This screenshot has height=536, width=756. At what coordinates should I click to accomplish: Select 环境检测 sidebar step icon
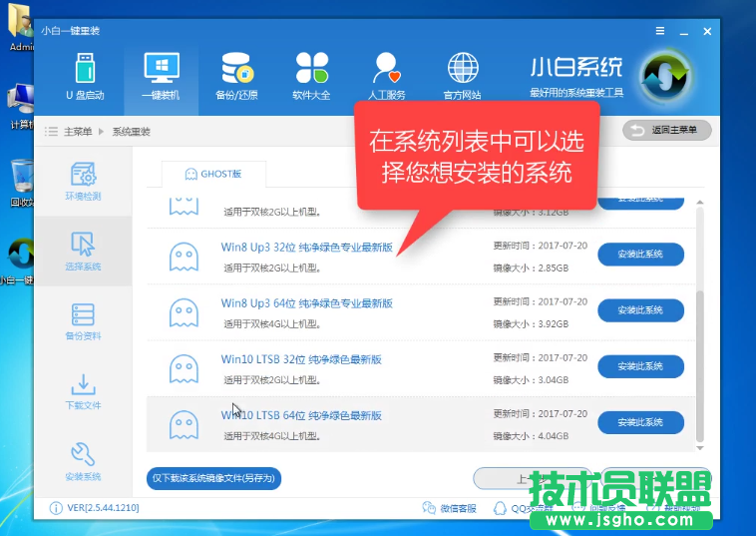click(83, 181)
